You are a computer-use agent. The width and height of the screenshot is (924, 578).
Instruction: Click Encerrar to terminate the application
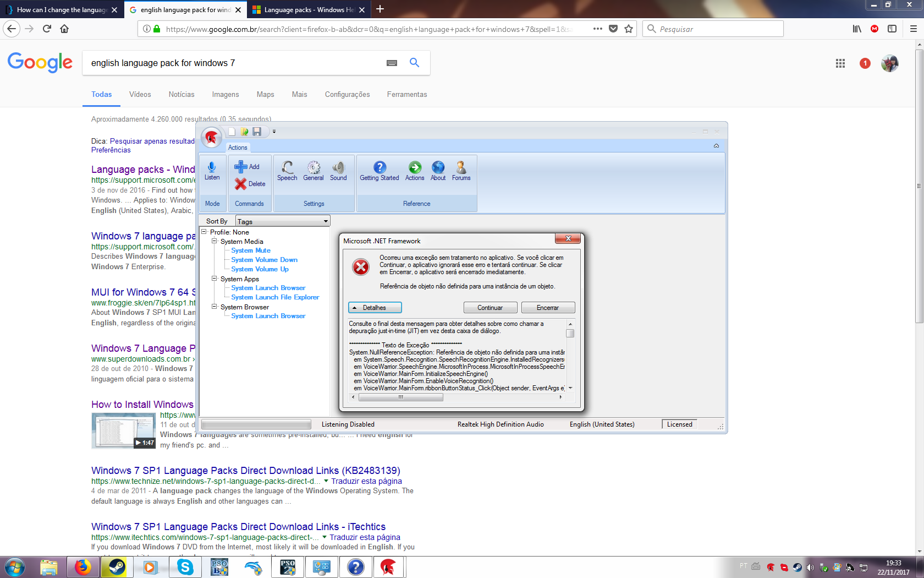tap(548, 308)
